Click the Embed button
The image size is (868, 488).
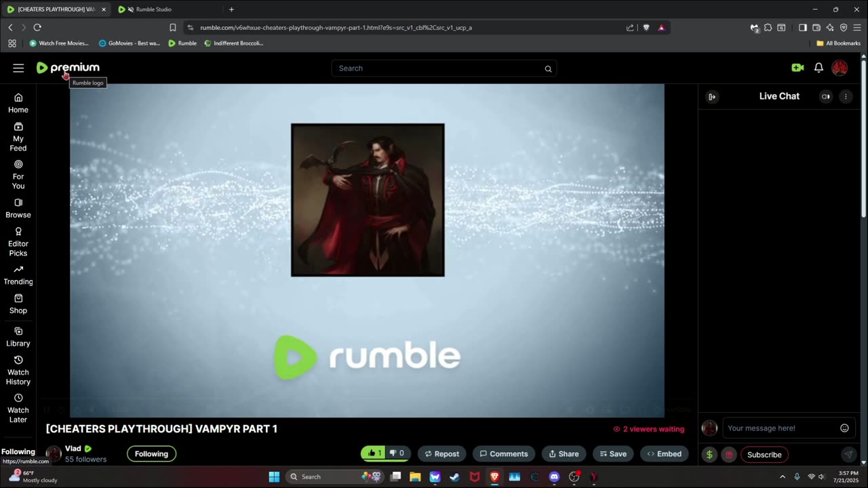(x=665, y=454)
